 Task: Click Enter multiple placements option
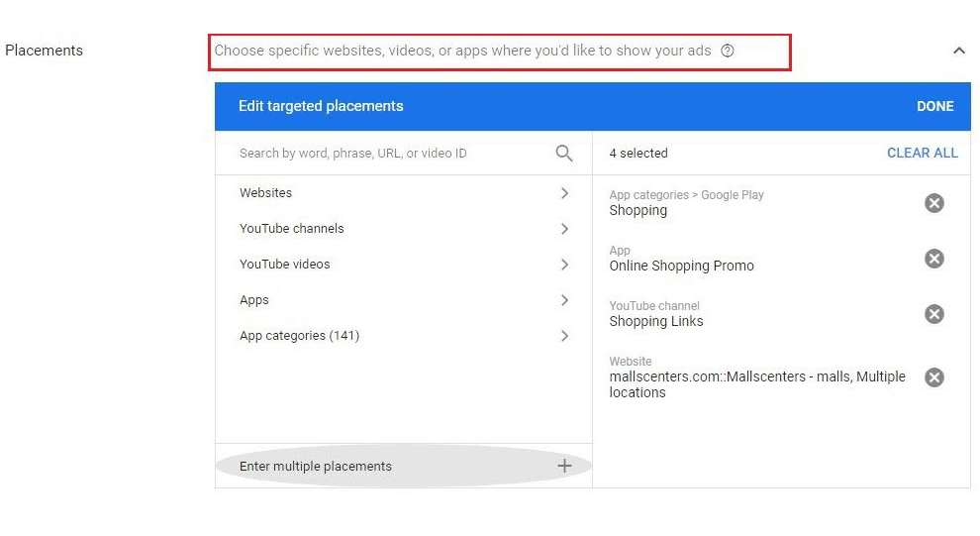click(x=404, y=466)
